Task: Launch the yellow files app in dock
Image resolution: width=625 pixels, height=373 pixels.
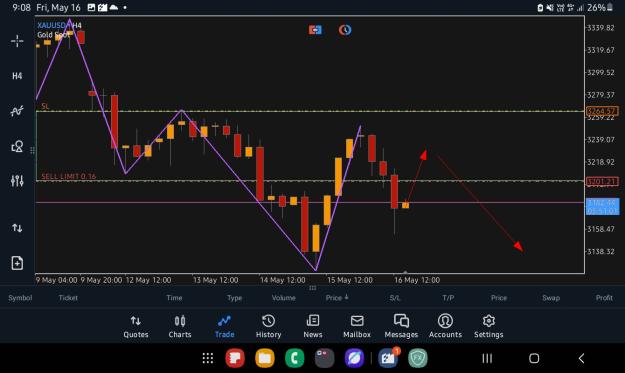Action: pyautogui.click(x=265, y=358)
